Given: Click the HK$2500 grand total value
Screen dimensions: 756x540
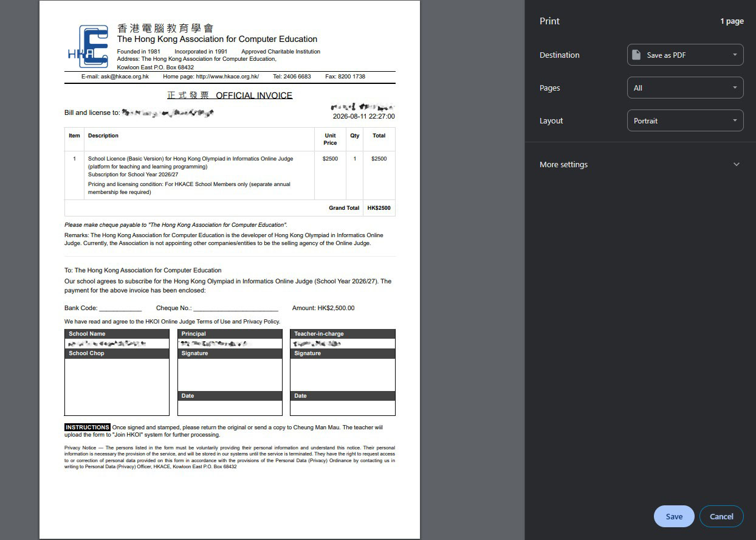Looking at the screenshot, I should 379,208.
